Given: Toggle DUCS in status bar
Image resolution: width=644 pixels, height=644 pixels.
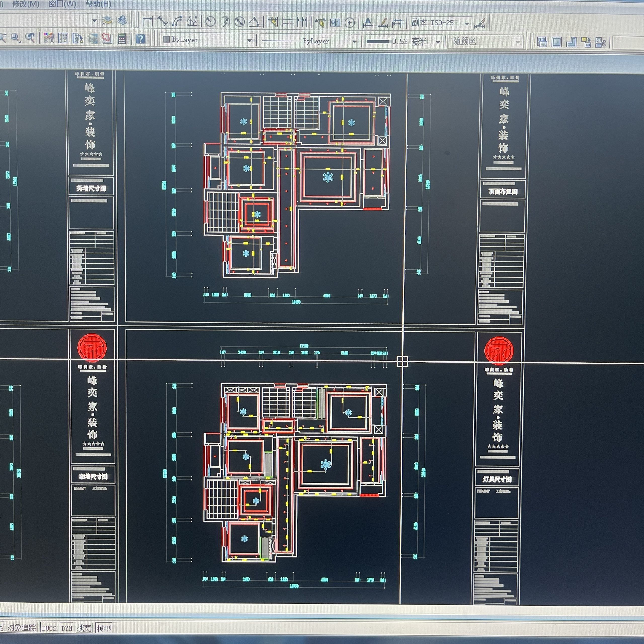Looking at the screenshot, I should click(49, 628).
